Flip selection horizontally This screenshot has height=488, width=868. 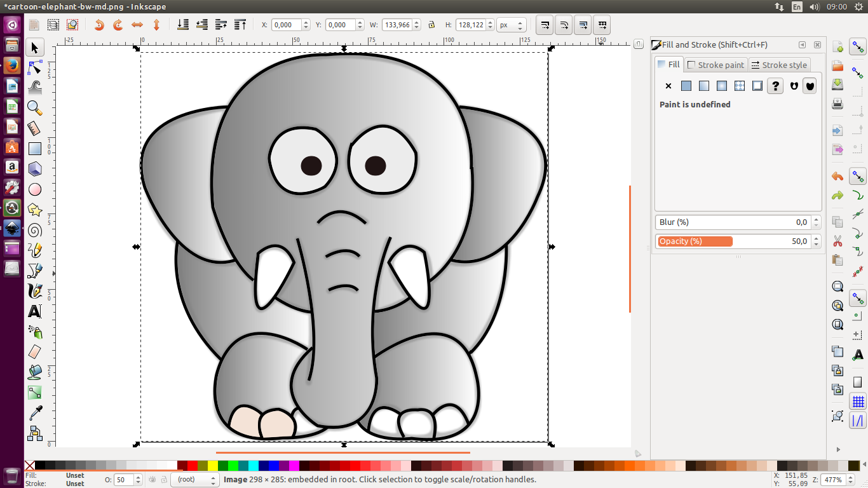point(137,25)
